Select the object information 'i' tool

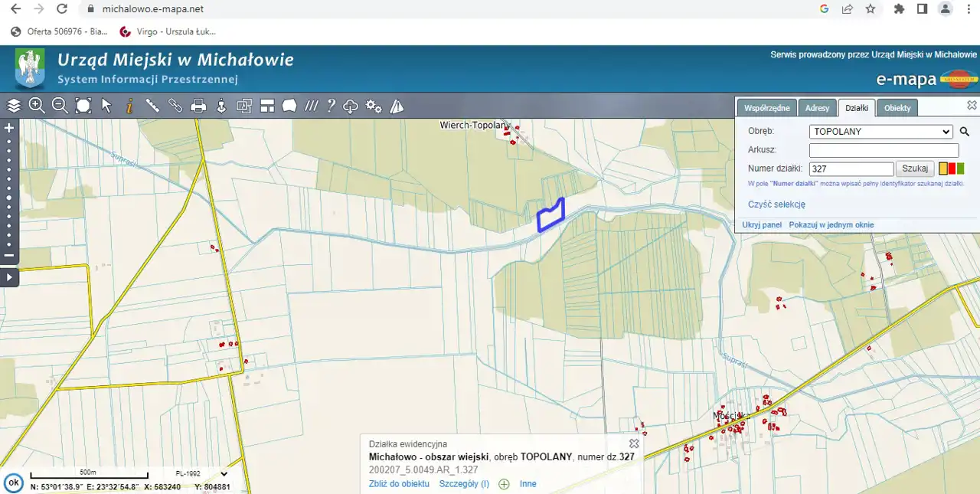pyautogui.click(x=129, y=106)
